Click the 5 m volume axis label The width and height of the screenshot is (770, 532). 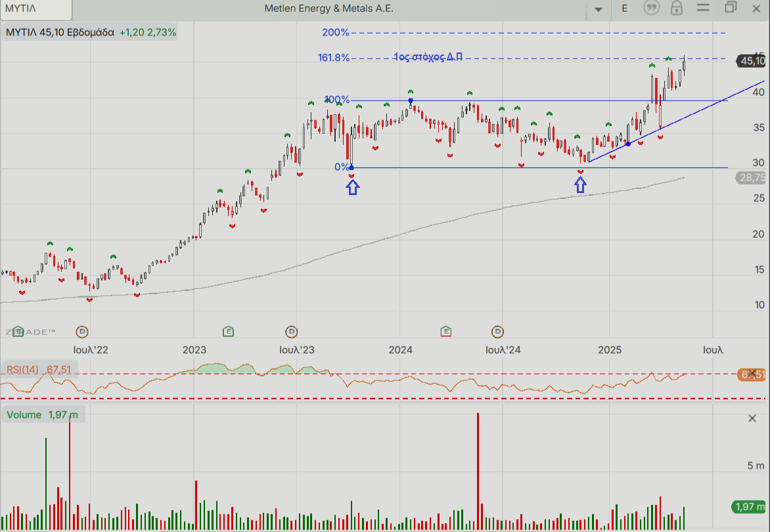pyautogui.click(x=756, y=465)
